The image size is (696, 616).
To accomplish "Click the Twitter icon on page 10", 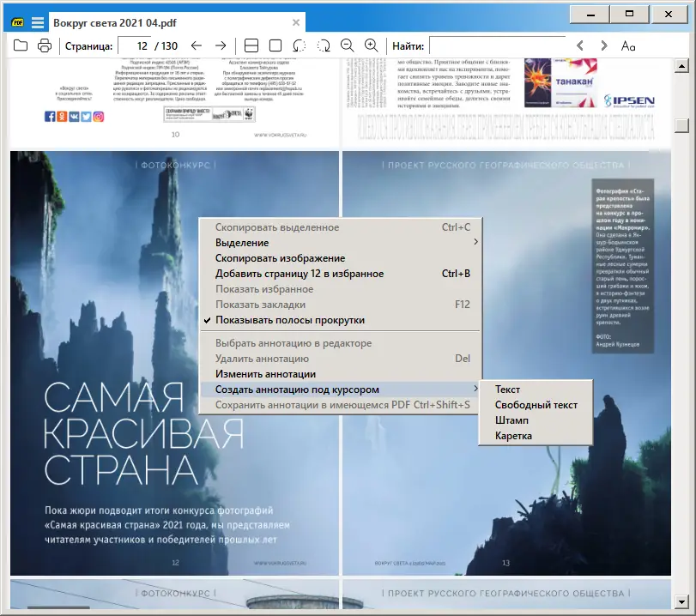I will click(86, 117).
